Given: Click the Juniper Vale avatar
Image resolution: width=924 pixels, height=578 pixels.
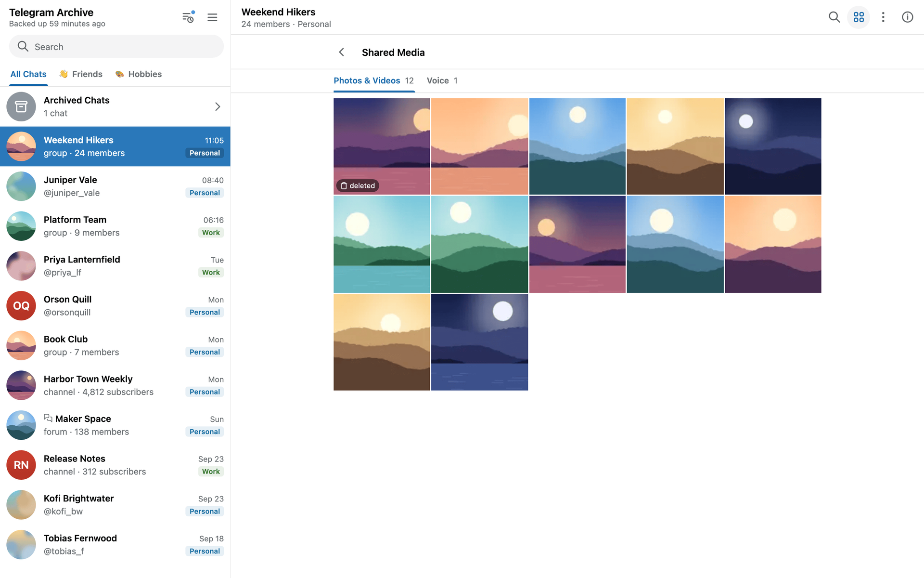Looking at the screenshot, I should [x=21, y=186].
